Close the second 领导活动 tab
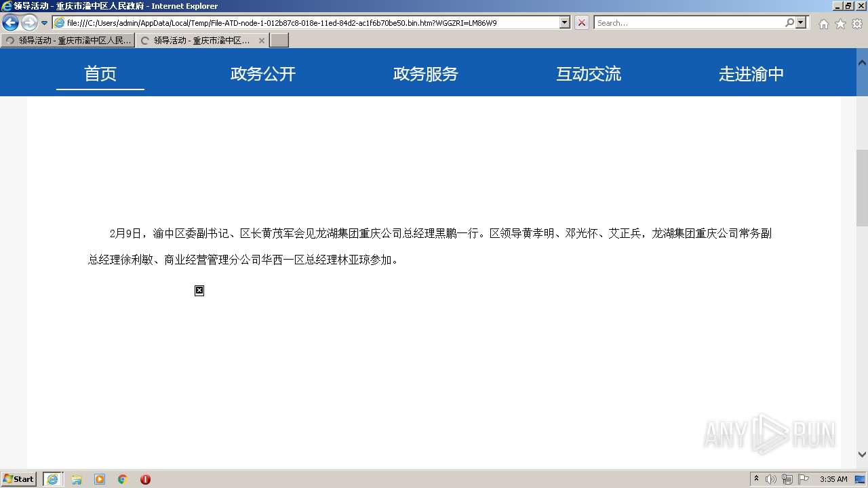Viewport: 868px width, 488px height. pos(262,41)
